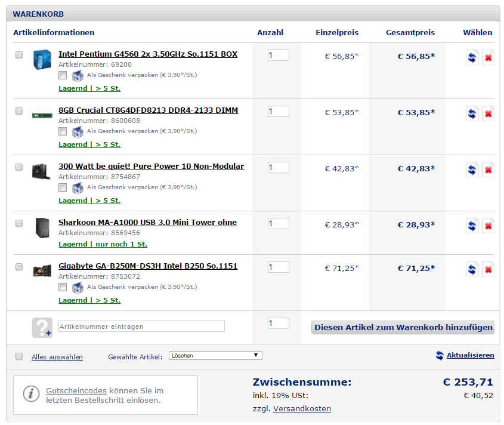Enable gift wrapping for be quiet! PSU

tap(63, 187)
